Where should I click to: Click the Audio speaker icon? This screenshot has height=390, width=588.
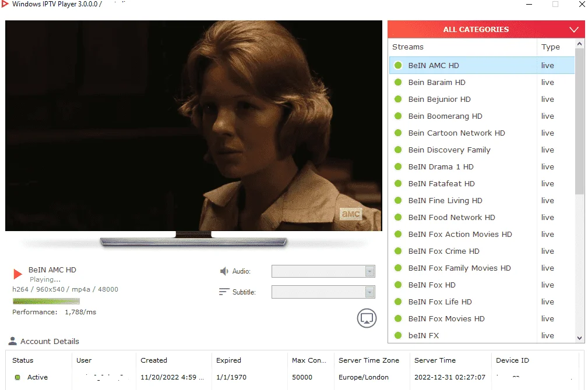click(x=224, y=271)
